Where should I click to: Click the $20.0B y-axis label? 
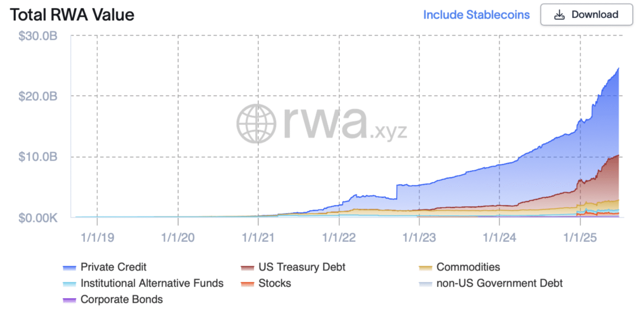[38, 96]
